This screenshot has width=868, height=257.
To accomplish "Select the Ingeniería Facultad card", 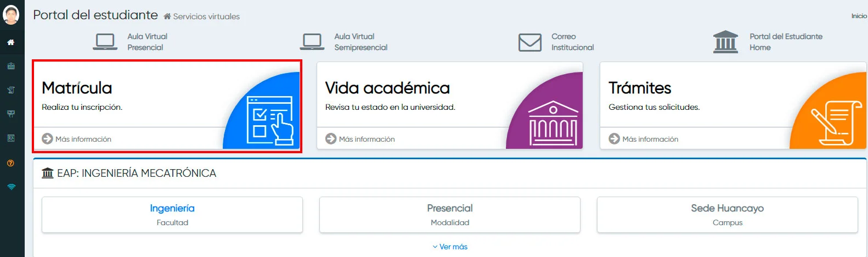I will 172,214.
